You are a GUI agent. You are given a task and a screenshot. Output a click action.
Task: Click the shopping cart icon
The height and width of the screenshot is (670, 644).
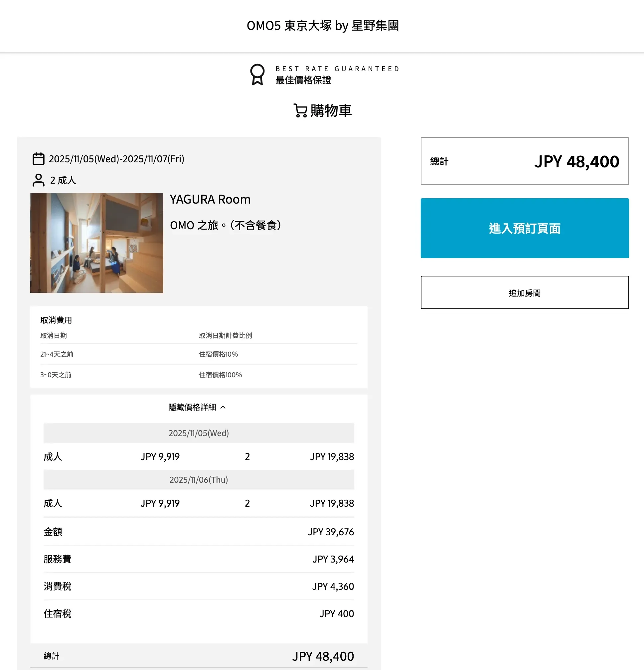(300, 110)
